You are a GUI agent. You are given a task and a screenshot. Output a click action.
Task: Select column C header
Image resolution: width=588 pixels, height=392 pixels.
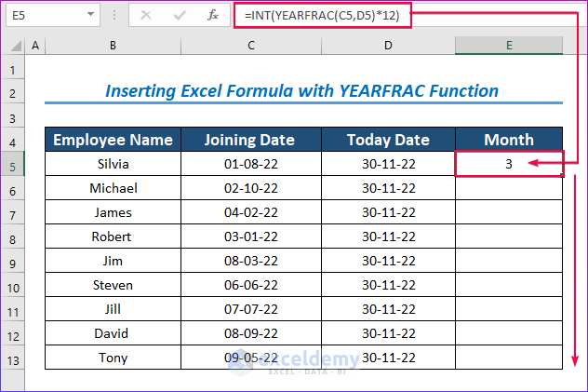pyautogui.click(x=251, y=46)
